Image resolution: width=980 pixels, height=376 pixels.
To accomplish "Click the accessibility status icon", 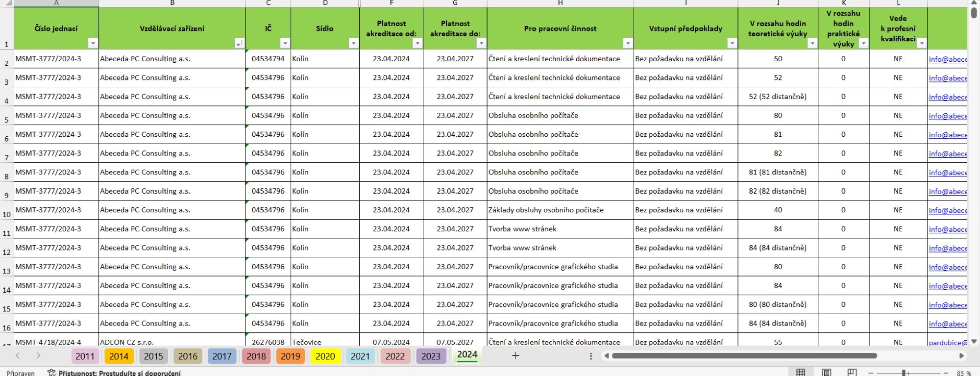I will pyautogui.click(x=51, y=373).
